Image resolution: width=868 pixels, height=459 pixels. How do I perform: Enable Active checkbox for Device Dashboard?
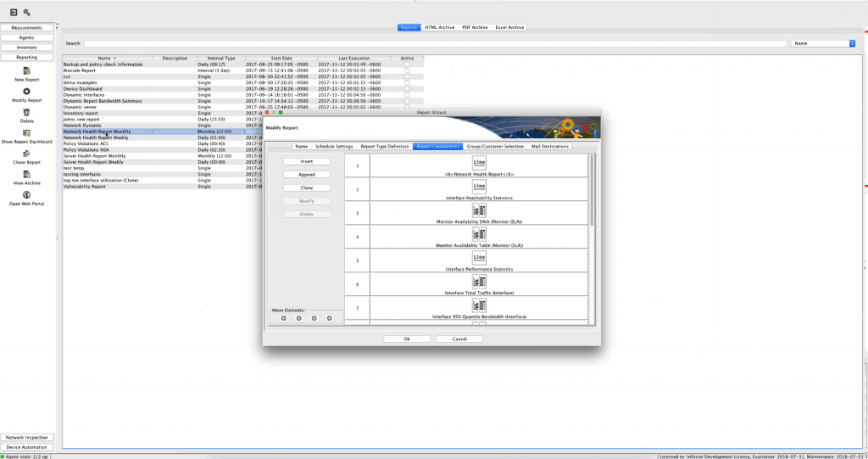click(407, 88)
